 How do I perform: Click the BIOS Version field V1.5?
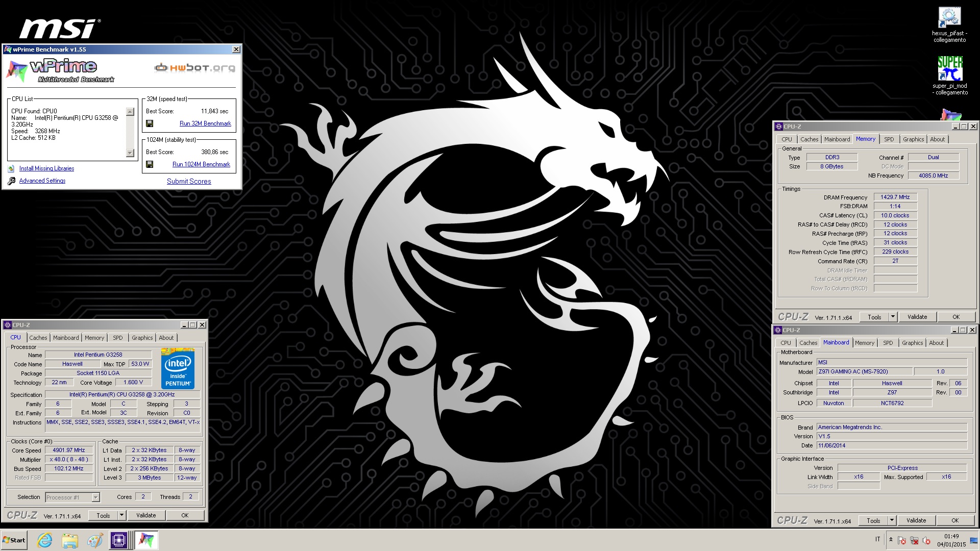point(892,436)
